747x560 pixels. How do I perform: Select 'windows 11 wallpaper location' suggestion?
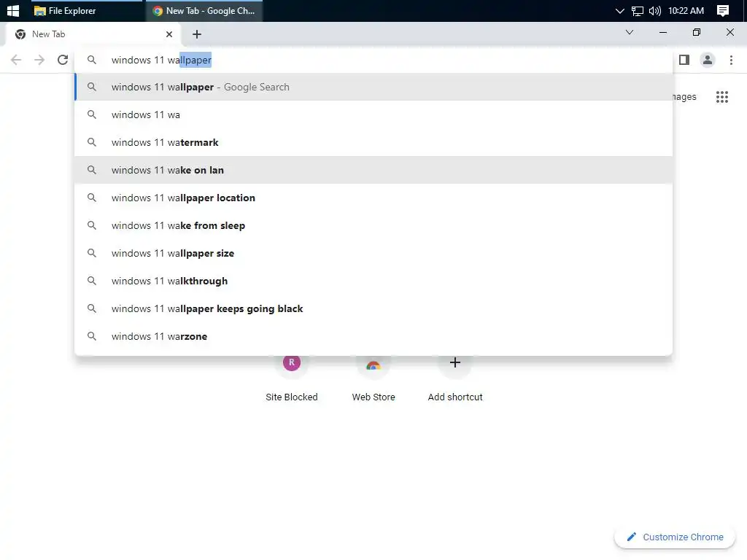tap(373, 198)
